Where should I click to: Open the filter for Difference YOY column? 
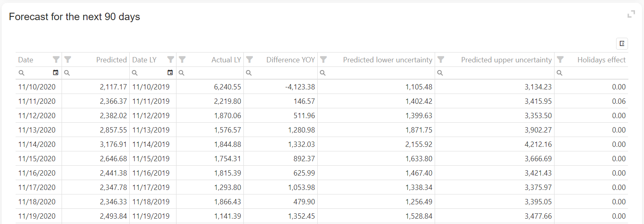click(250, 60)
